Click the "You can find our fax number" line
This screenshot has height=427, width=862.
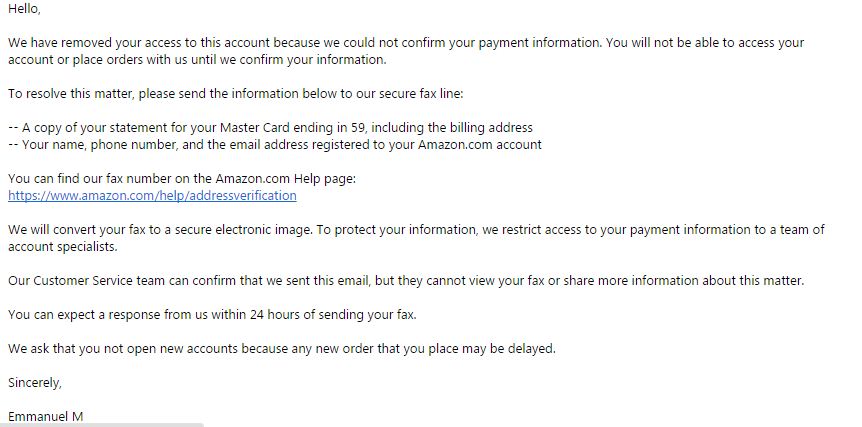coord(180,178)
